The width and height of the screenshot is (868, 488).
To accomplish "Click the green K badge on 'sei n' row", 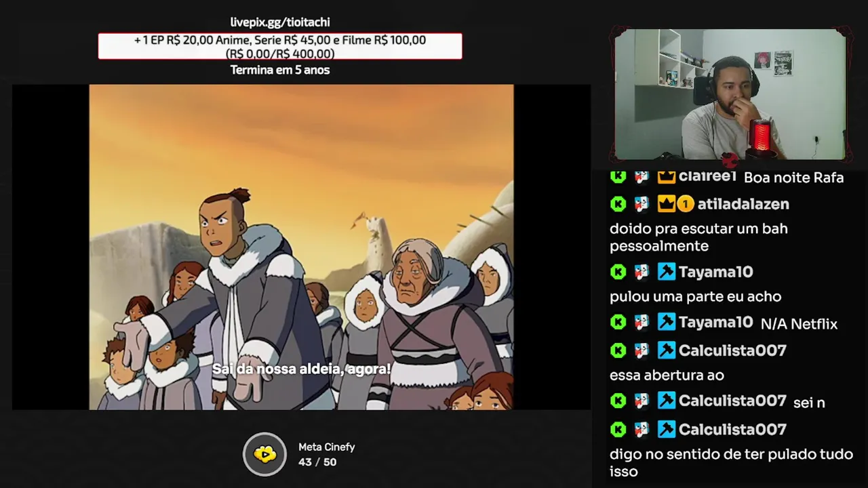I will tap(618, 401).
